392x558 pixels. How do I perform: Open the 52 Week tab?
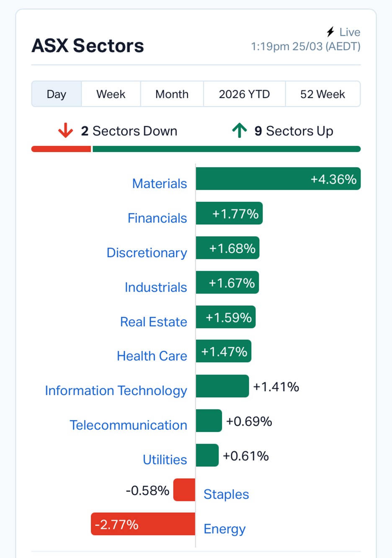point(322,94)
